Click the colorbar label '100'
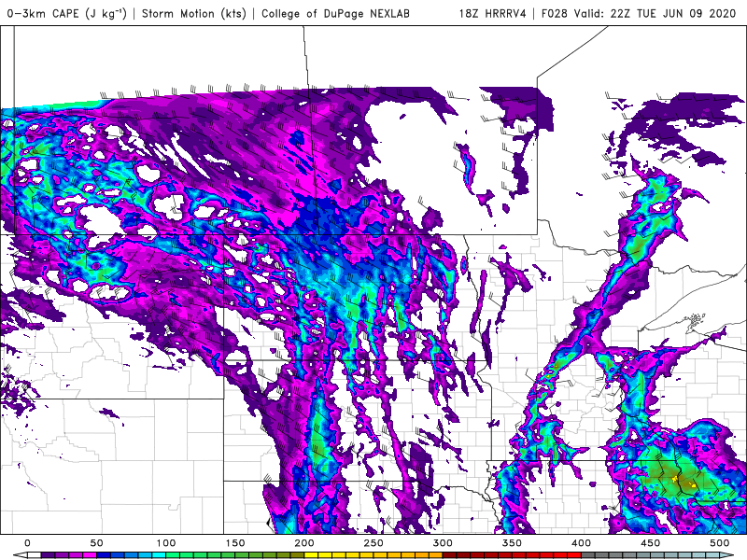 [x=165, y=543]
